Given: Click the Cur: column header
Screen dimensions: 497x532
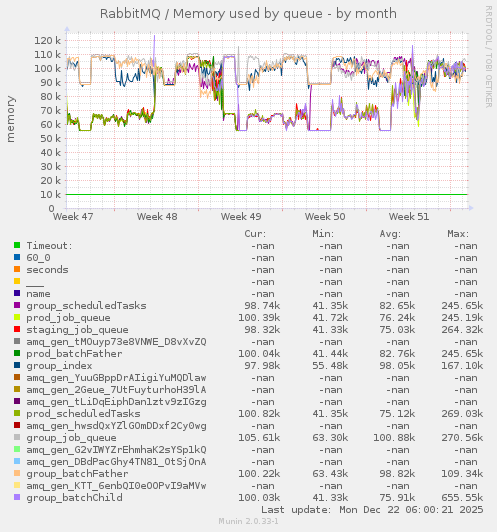Looking at the screenshot, I should click(255, 234).
